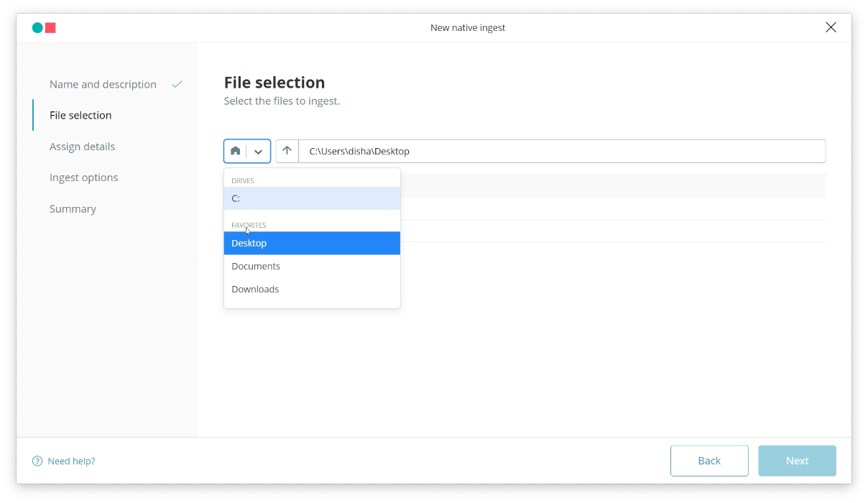The width and height of the screenshot is (868, 503).
Task: Click the checkmark beside Name and description
Action: [x=177, y=84]
